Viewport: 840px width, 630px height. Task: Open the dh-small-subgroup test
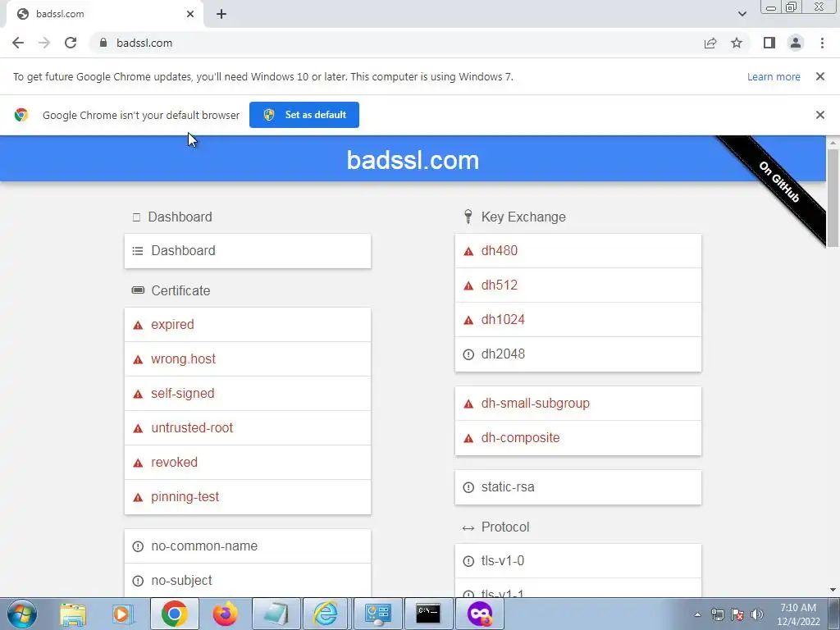coord(578,404)
